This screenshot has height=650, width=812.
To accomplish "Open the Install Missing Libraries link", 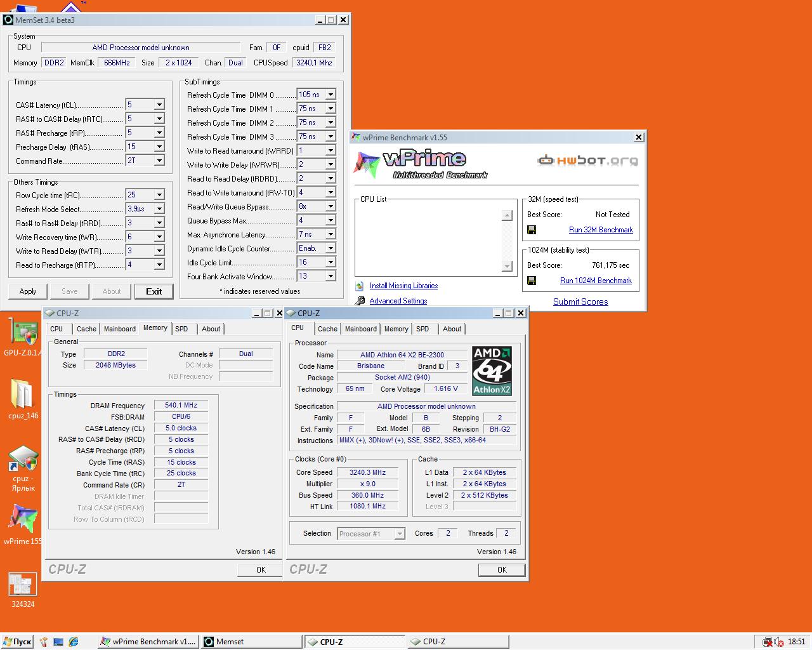I will click(403, 286).
